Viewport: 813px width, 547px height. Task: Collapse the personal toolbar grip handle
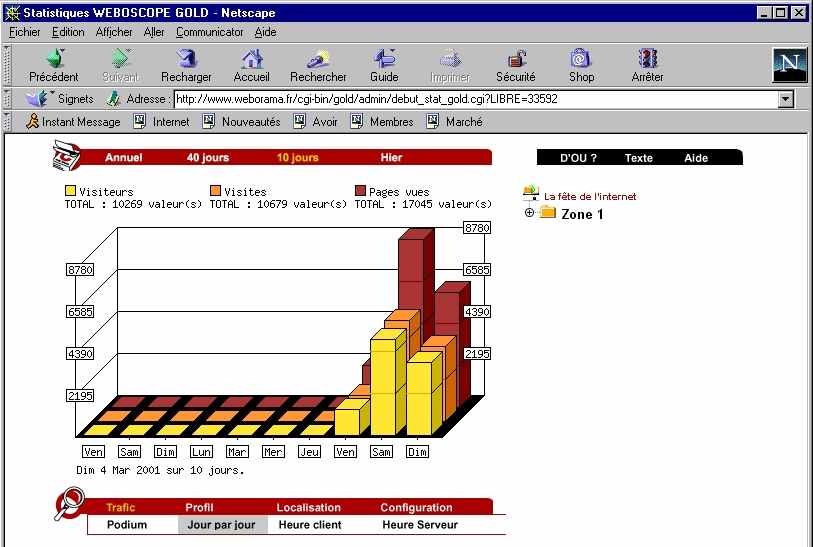pos(7,122)
